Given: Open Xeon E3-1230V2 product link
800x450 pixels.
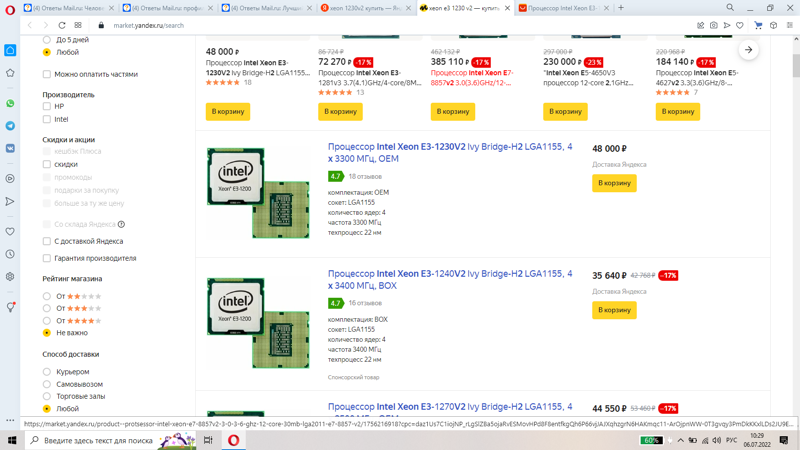Looking at the screenshot, I should (x=450, y=153).
